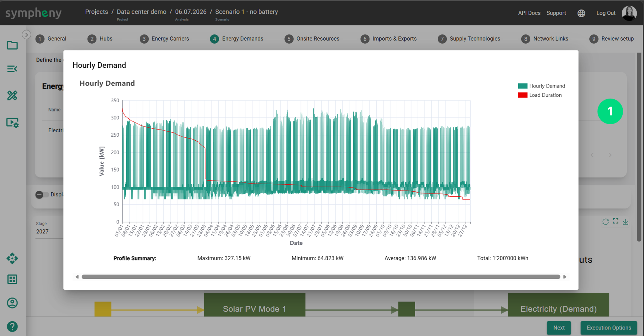
Task: Click the dialog scrollbar right arrow
Action: click(x=565, y=277)
